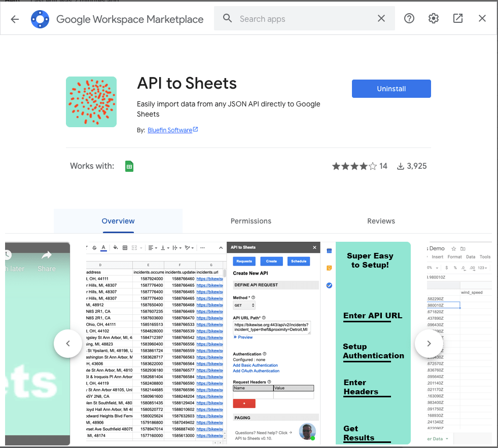Click the fill color bucket icon
The height and width of the screenshot is (448, 498).
coord(116,248)
